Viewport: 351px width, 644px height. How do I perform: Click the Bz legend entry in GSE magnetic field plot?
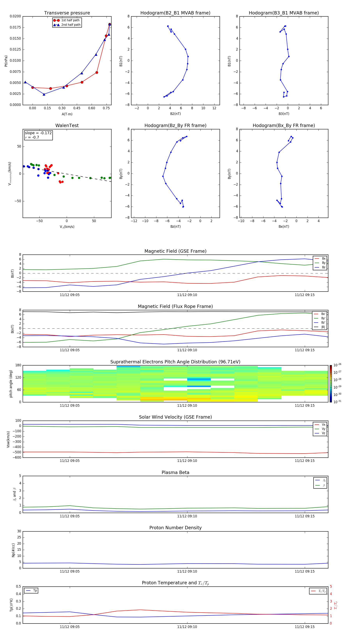[320, 267]
